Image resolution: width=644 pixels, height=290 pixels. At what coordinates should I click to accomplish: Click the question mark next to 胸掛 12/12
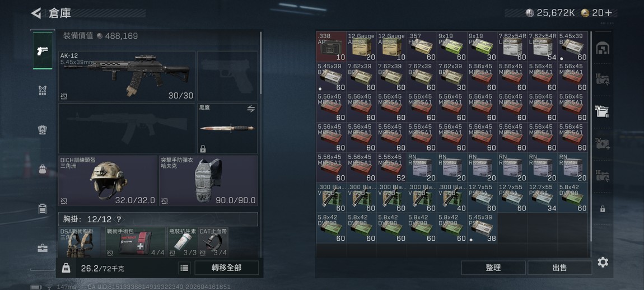pos(119,219)
